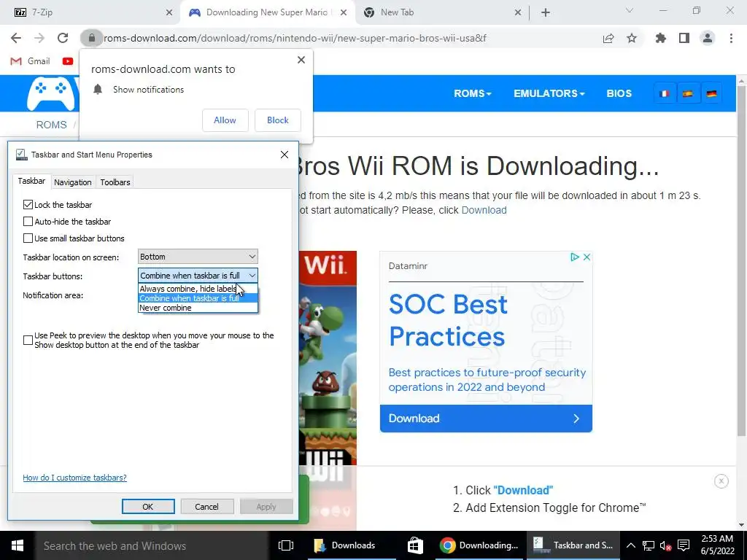The image size is (747, 560).
Task: Check Use small taskbar buttons
Action: tap(28, 238)
